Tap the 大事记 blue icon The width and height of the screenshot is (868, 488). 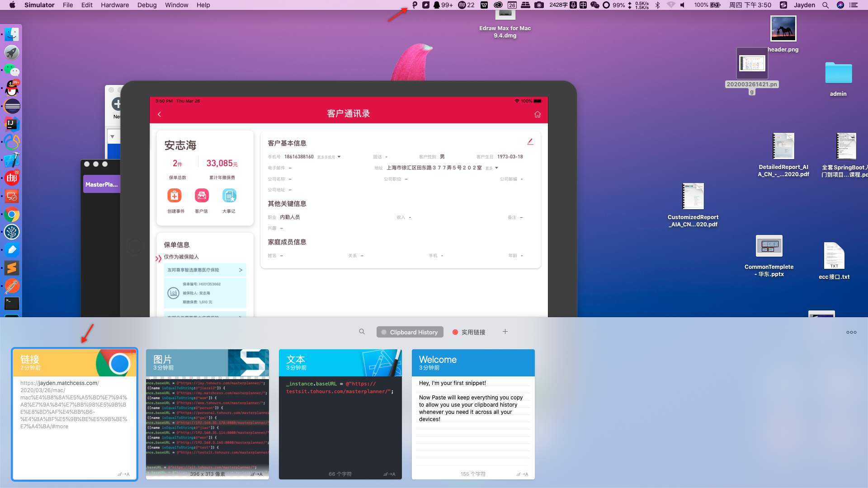pos(229,196)
